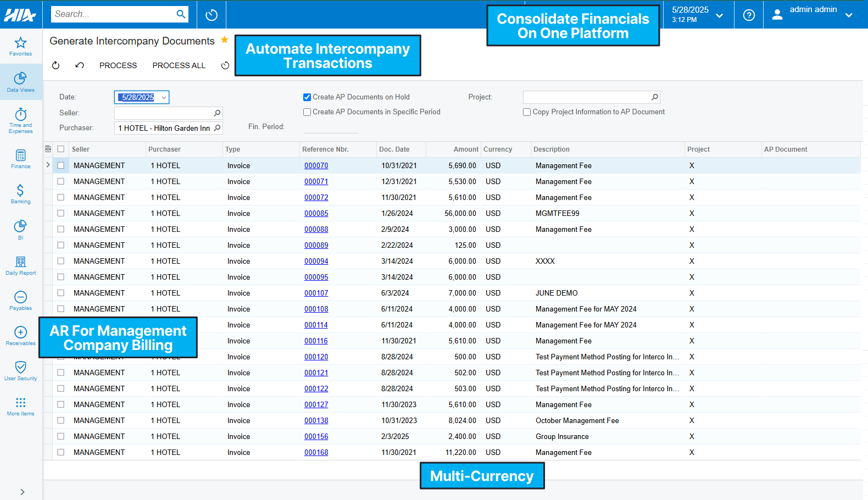Click description 'Group Insurance'
Screen dimensions: 868x500
562,436
